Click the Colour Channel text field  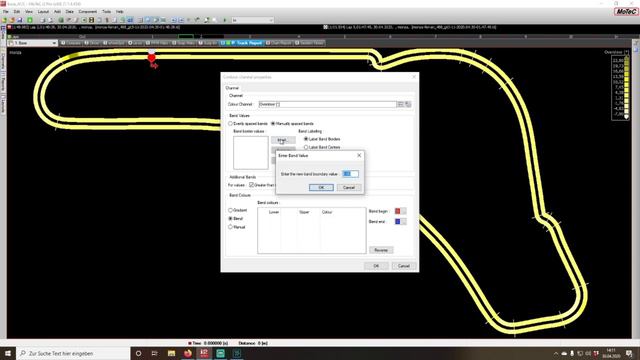point(327,104)
